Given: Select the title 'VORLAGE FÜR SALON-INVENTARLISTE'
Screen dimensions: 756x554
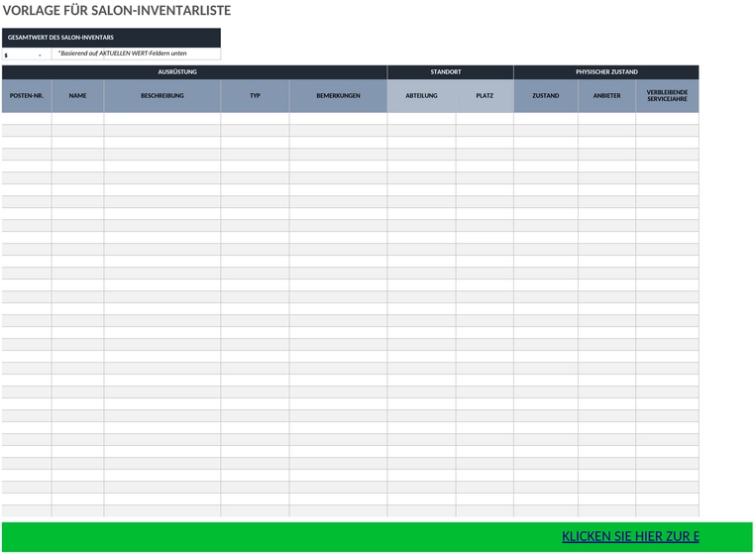Looking at the screenshot, I should point(117,10).
